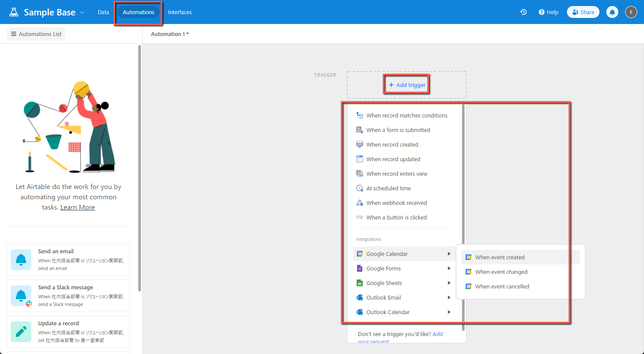
Task: Open the Sample Base name dropdown
Action: tap(81, 12)
